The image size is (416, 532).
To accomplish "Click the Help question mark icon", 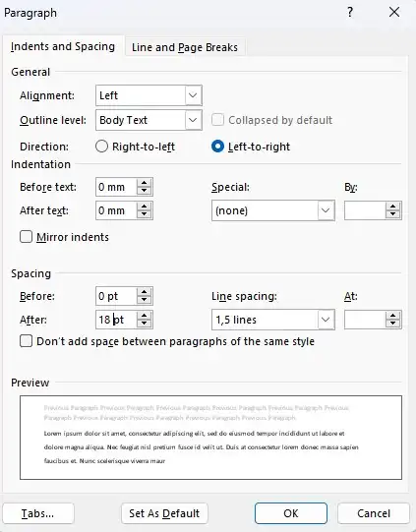I will point(350,13).
